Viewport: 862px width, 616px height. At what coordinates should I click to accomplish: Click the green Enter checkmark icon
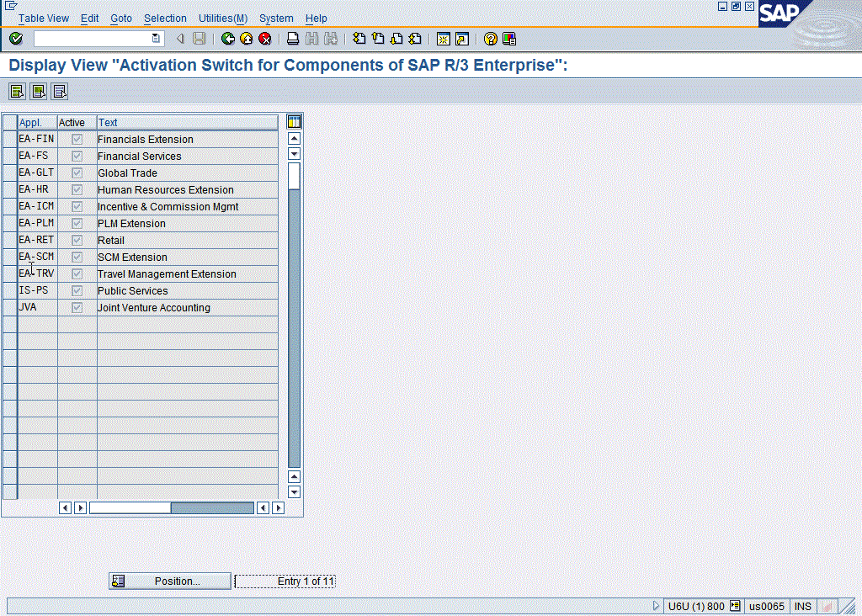(x=16, y=39)
